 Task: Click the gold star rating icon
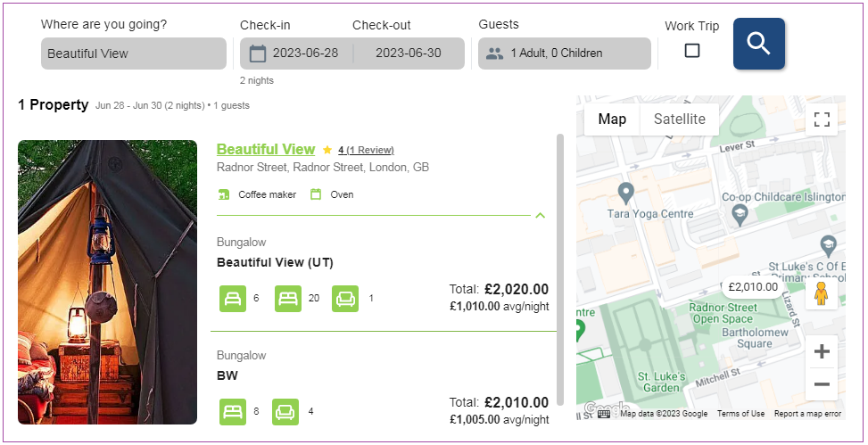[327, 150]
